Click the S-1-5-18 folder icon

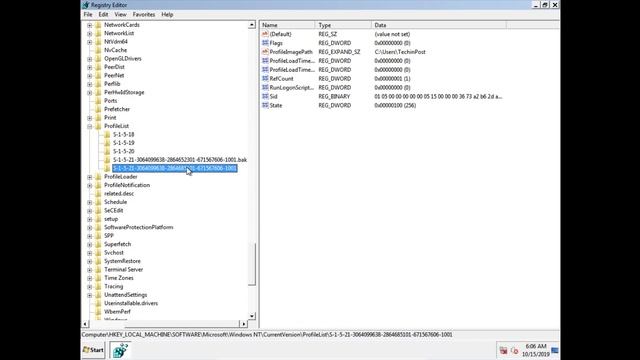pos(107,134)
